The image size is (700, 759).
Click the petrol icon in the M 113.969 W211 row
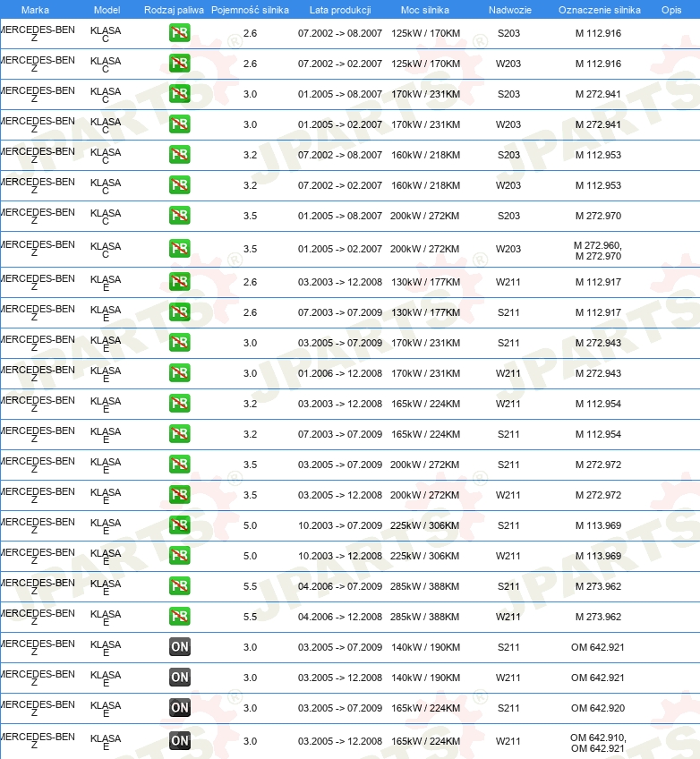click(180, 556)
